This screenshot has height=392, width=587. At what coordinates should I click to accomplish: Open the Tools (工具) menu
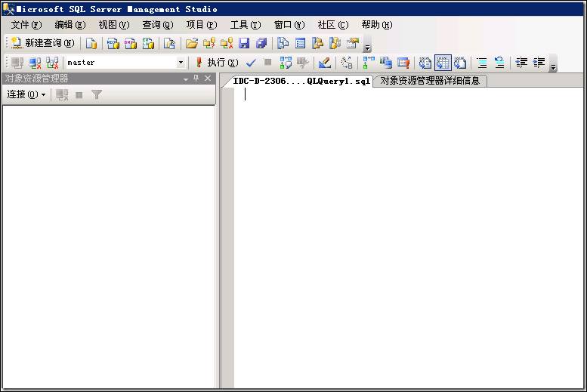pos(246,25)
